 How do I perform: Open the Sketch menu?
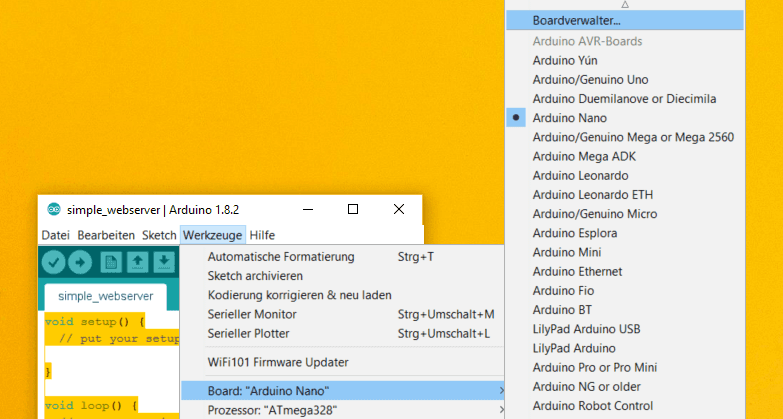[x=159, y=235]
